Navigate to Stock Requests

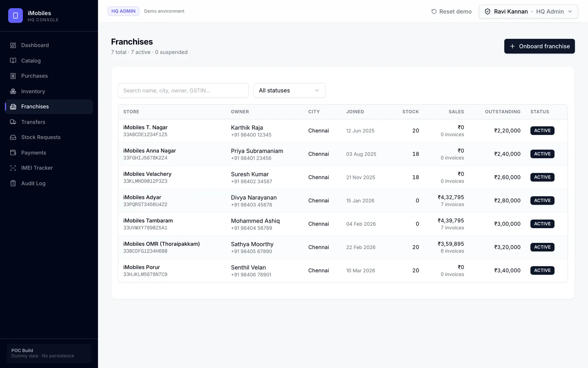49,137
